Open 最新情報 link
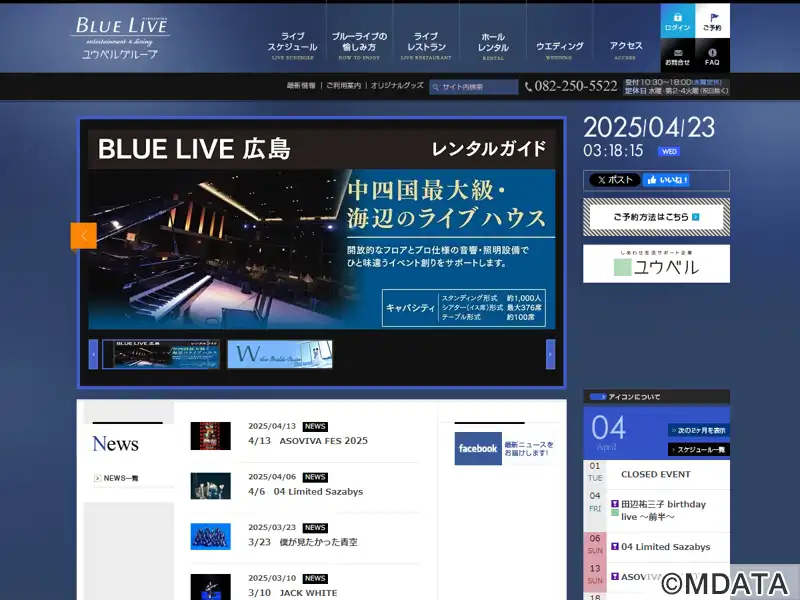 301,86
